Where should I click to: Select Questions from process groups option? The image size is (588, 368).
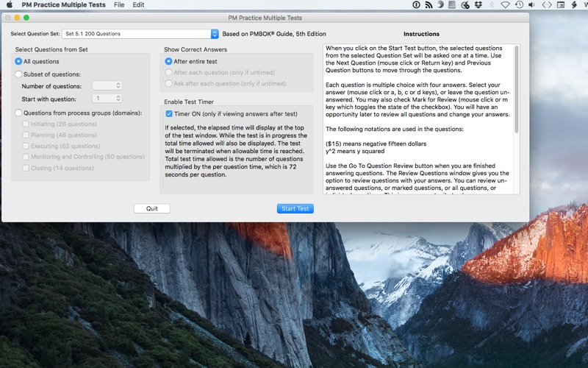tap(19, 113)
